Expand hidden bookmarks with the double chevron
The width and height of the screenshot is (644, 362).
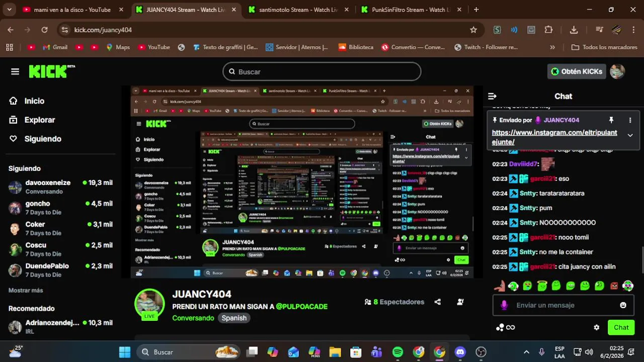(x=552, y=47)
